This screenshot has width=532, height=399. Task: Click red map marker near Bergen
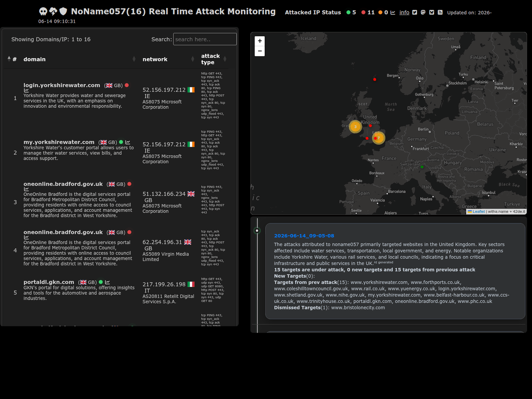[x=375, y=79]
